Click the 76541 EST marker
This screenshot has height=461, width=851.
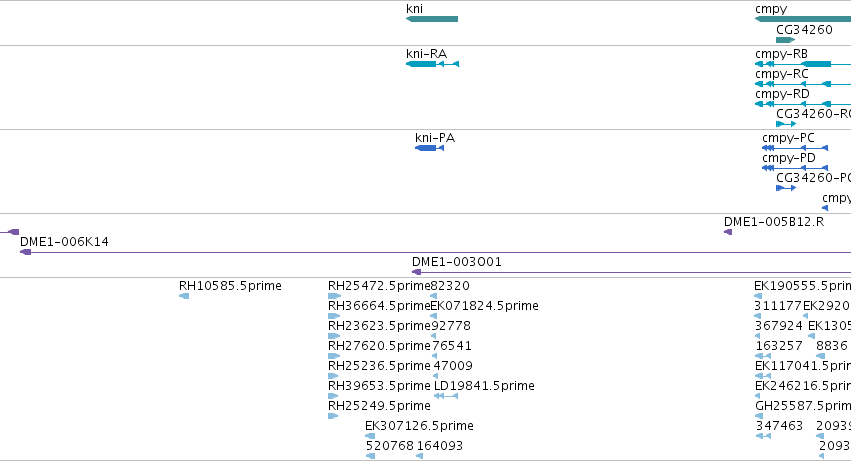(x=434, y=356)
